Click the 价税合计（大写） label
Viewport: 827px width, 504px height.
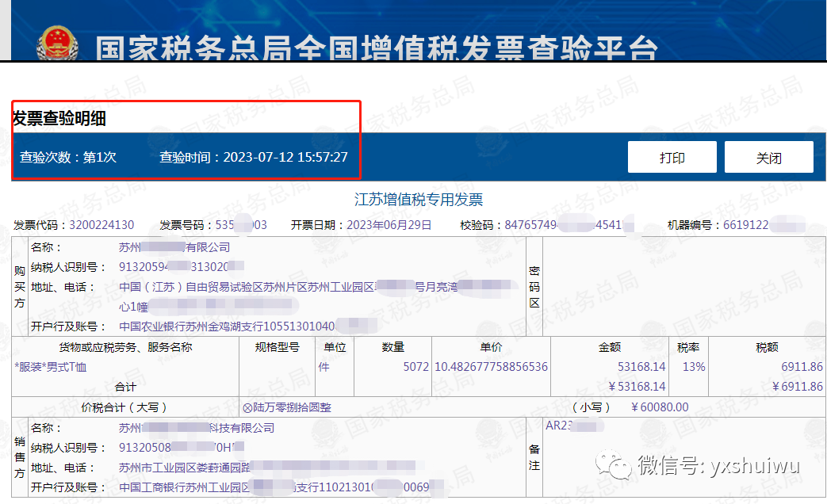coord(124,407)
